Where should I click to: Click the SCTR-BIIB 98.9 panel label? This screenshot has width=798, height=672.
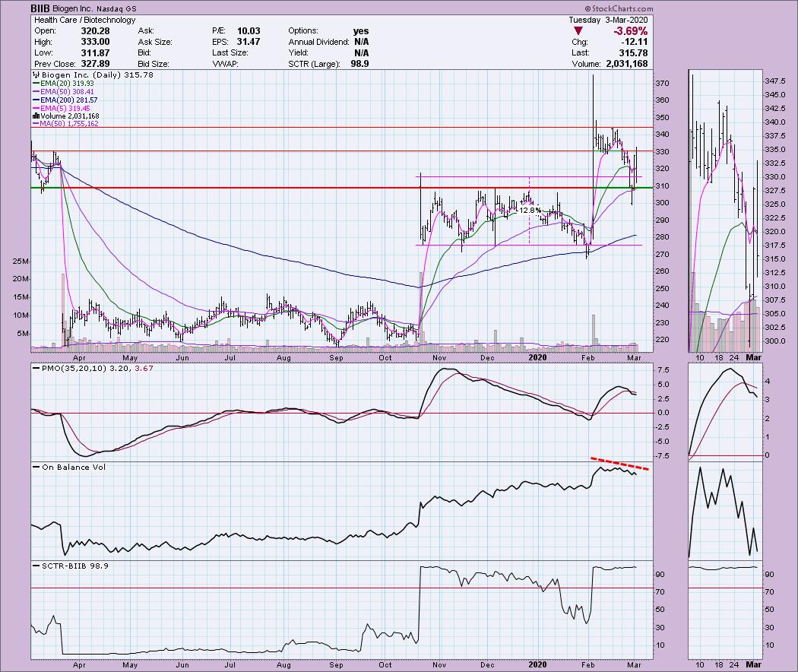point(75,566)
